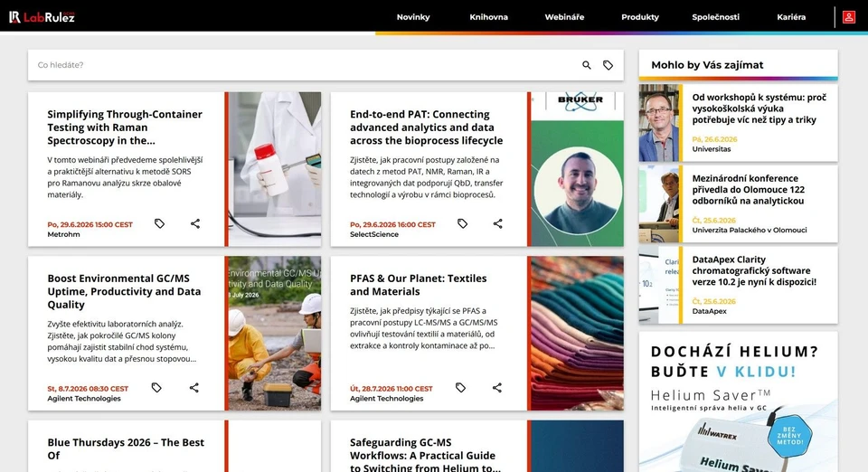This screenshot has height=472, width=868.
Task: Go to Webináře section
Action: pos(564,17)
